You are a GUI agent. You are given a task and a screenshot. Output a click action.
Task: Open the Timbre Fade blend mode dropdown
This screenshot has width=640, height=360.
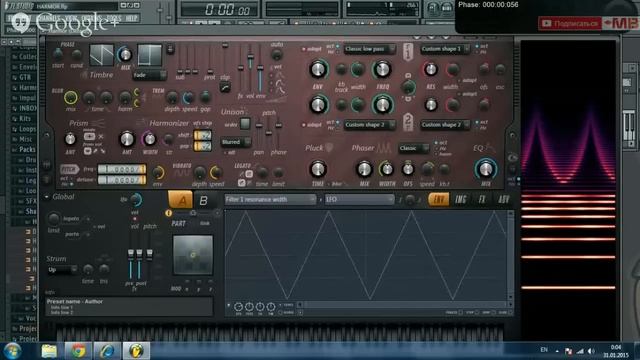coord(149,75)
